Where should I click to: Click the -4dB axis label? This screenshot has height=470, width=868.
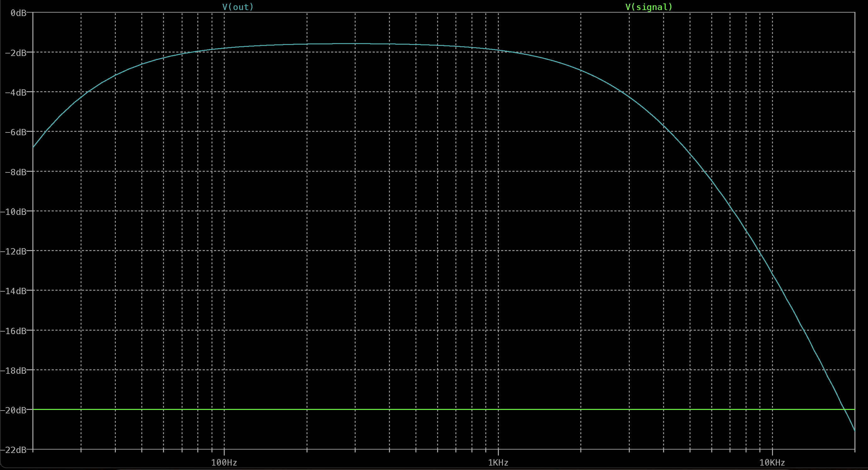click(x=15, y=92)
